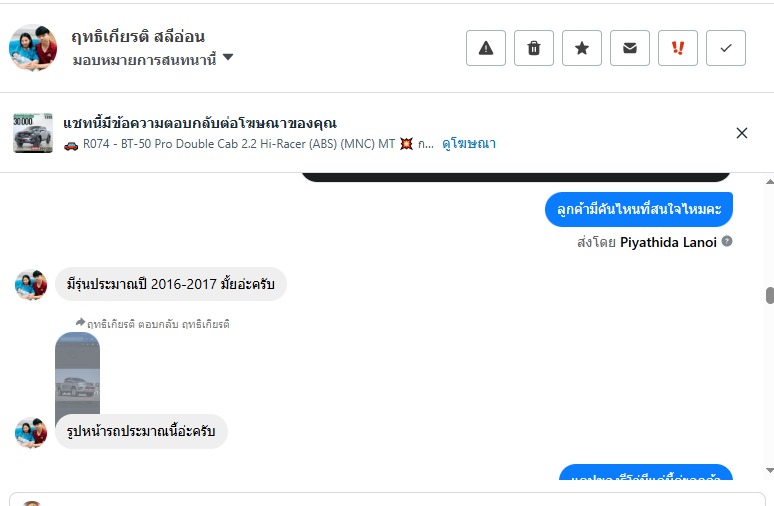Click the message scrollbar thumb
This screenshot has width=774, height=506.
(769, 295)
